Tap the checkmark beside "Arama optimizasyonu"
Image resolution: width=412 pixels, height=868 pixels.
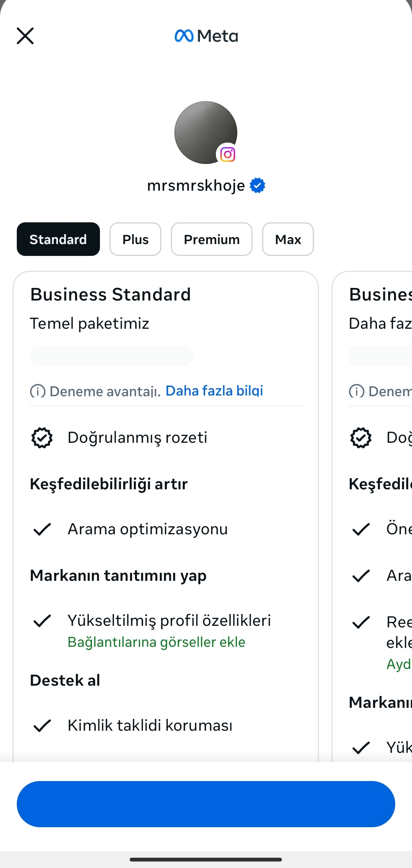pyautogui.click(x=42, y=529)
